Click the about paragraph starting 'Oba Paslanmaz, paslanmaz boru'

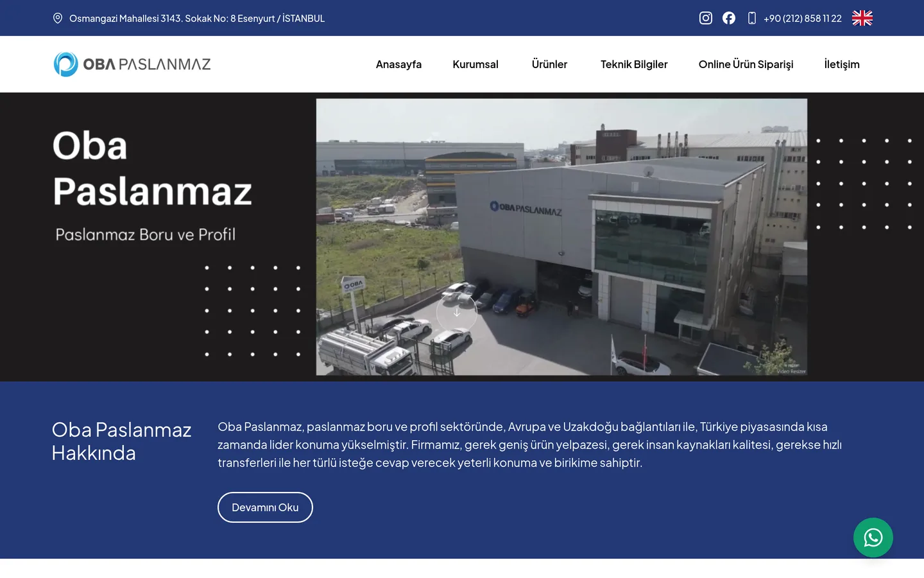pyautogui.click(x=529, y=444)
